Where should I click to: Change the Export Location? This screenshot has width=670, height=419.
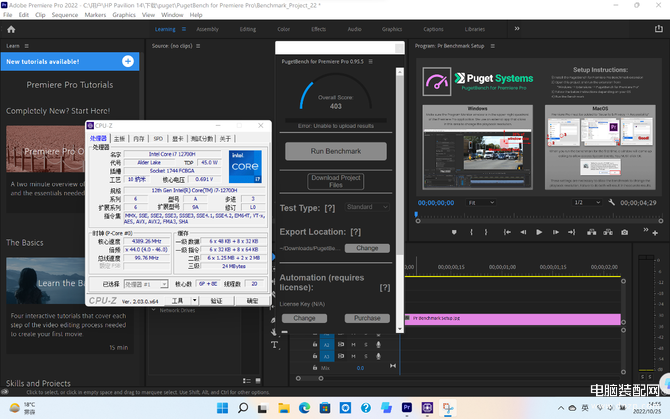pos(367,248)
